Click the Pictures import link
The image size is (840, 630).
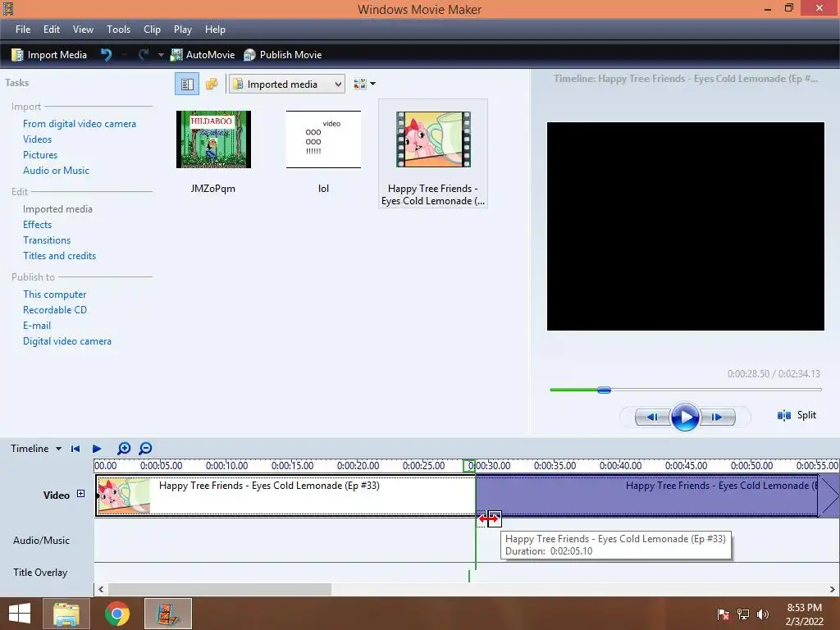coord(40,155)
